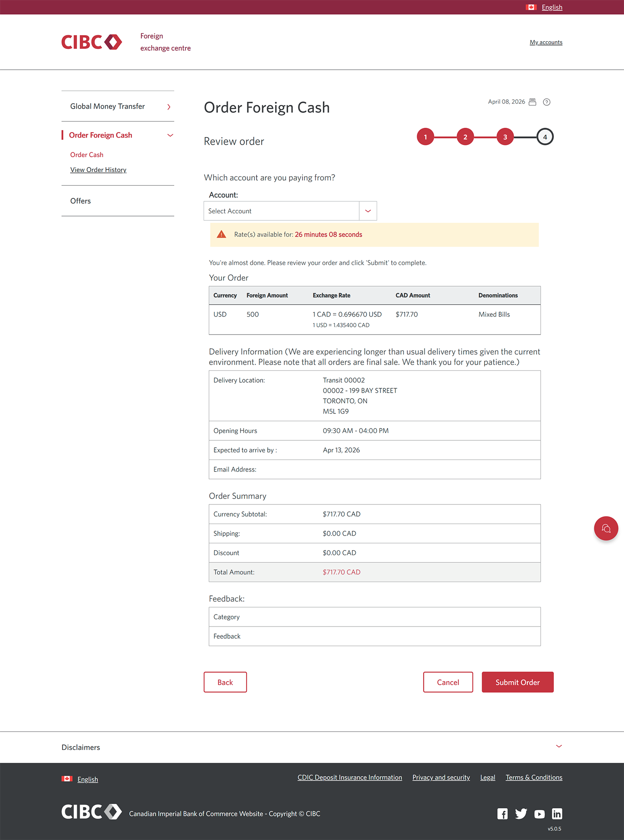Click the footer CIBC logo
The height and width of the screenshot is (840, 624).
(91, 812)
